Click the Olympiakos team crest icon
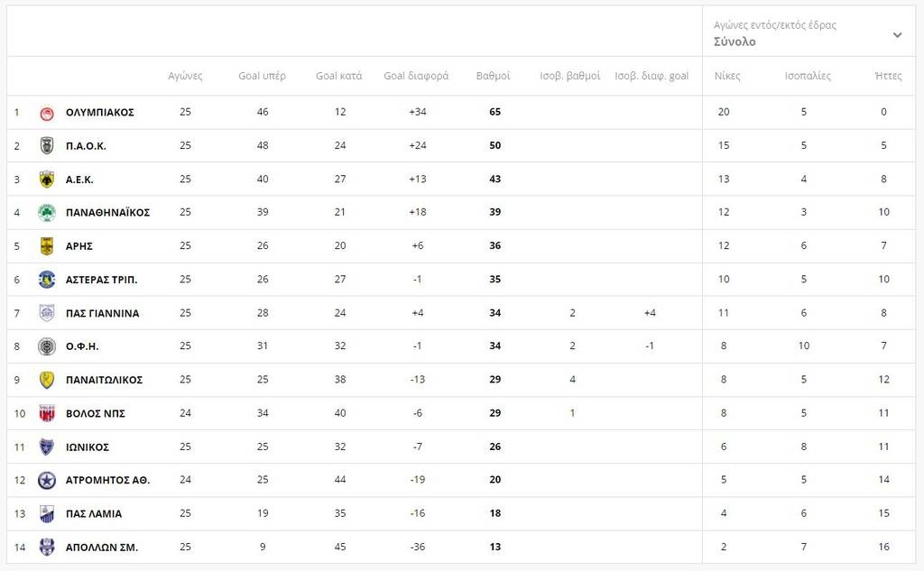924x571 pixels. 47,113
